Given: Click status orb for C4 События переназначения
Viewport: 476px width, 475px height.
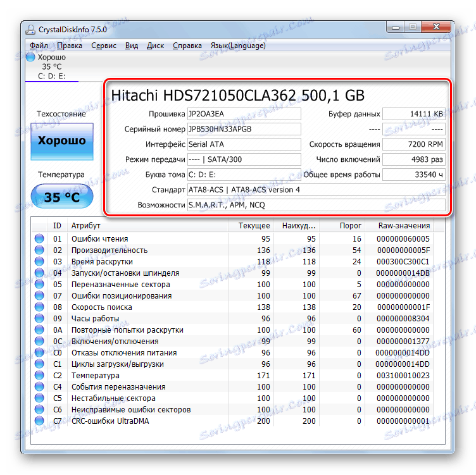Looking at the screenshot, I should coord(39,386).
